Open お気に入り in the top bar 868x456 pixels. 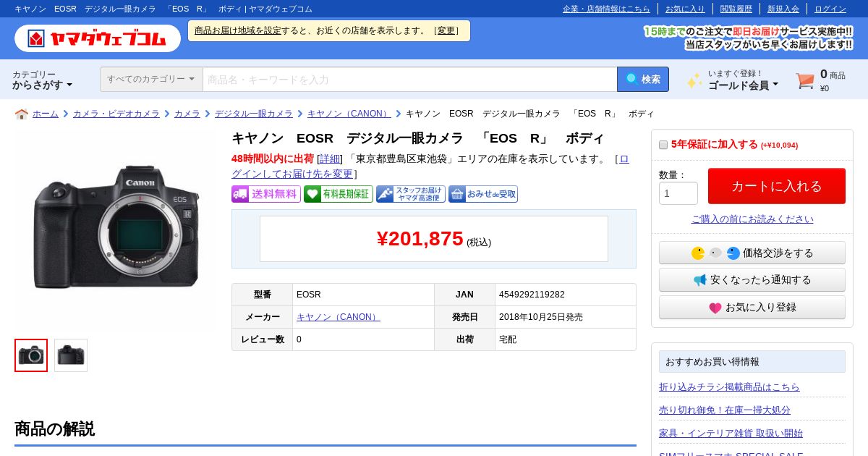pyautogui.click(x=685, y=9)
